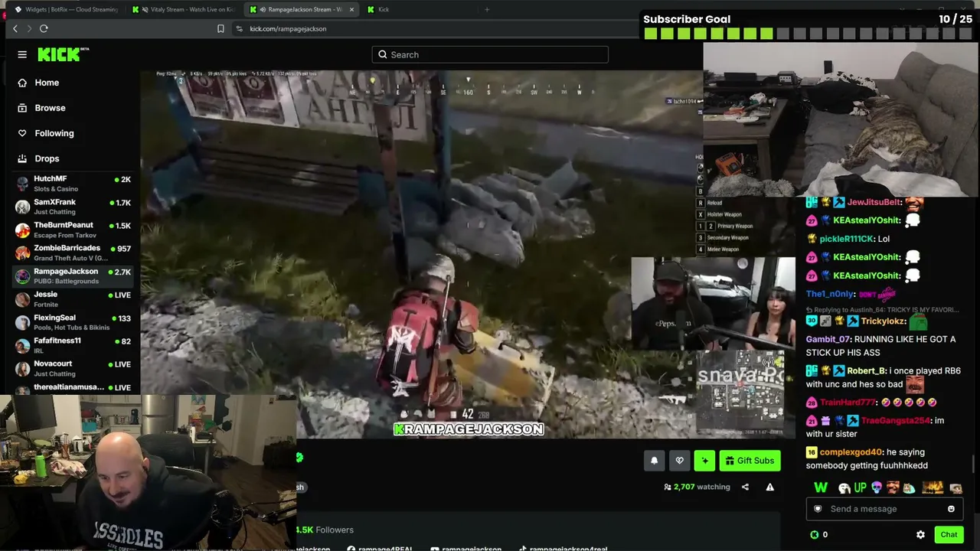Open the new tab plus button
Screen dimensions: 980x551
tap(487, 9)
